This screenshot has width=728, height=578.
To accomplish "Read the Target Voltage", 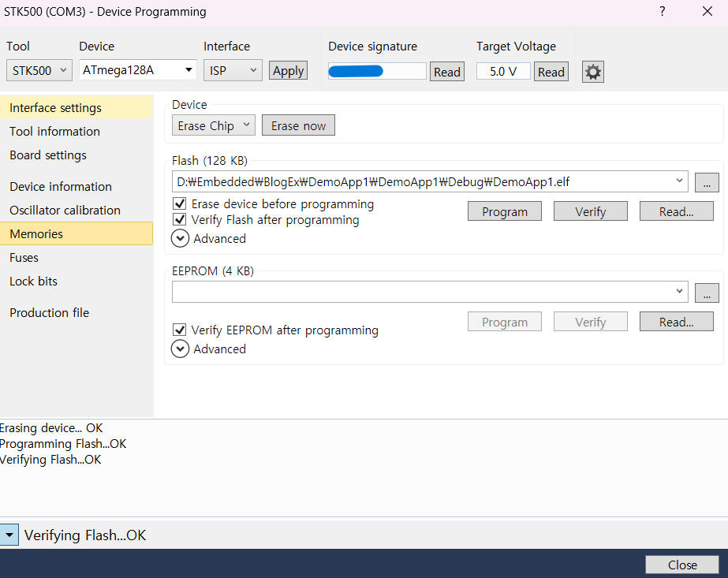I will [551, 72].
